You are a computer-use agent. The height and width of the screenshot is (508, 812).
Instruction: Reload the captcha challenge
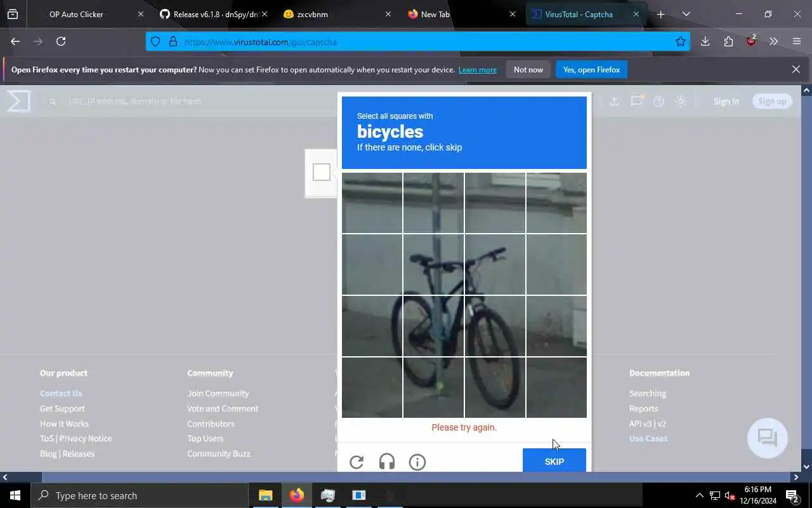click(x=357, y=462)
